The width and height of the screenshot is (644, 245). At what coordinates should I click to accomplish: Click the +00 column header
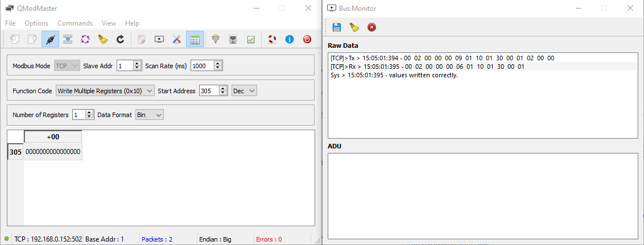[53, 137]
